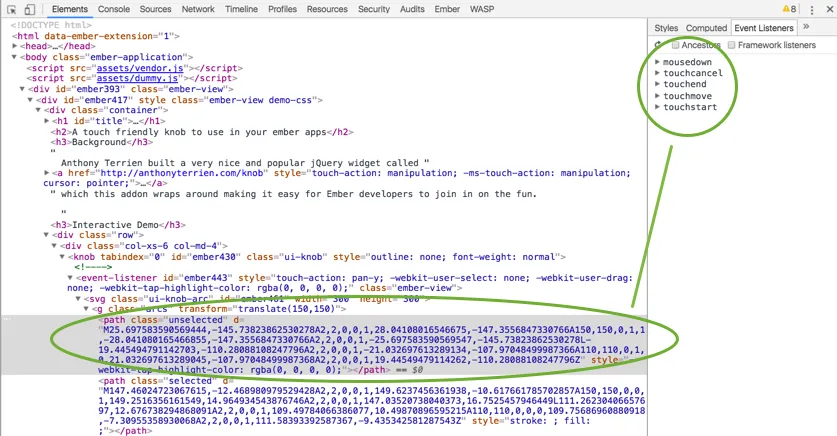This screenshot has height=436, width=837.
Task: Expand the mousedown listener
Action: point(658,62)
